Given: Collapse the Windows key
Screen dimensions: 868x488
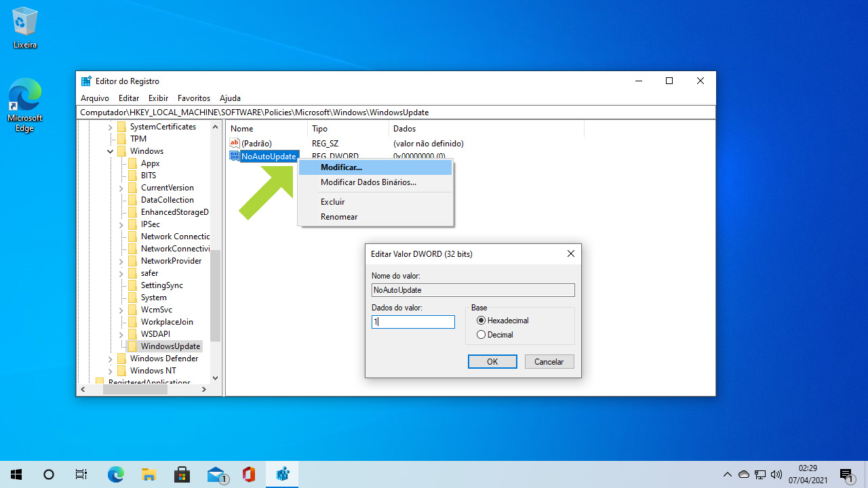Looking at the screenshot, I should (x=111, y=151).
